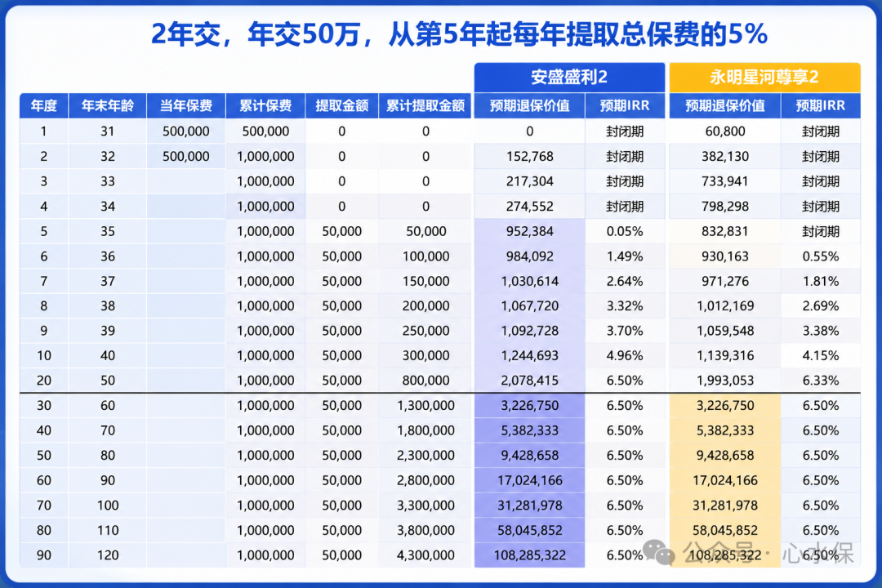882x588 pixels.
Task: Click year-end age 120 cell
Action: click(x=108, y=555)
